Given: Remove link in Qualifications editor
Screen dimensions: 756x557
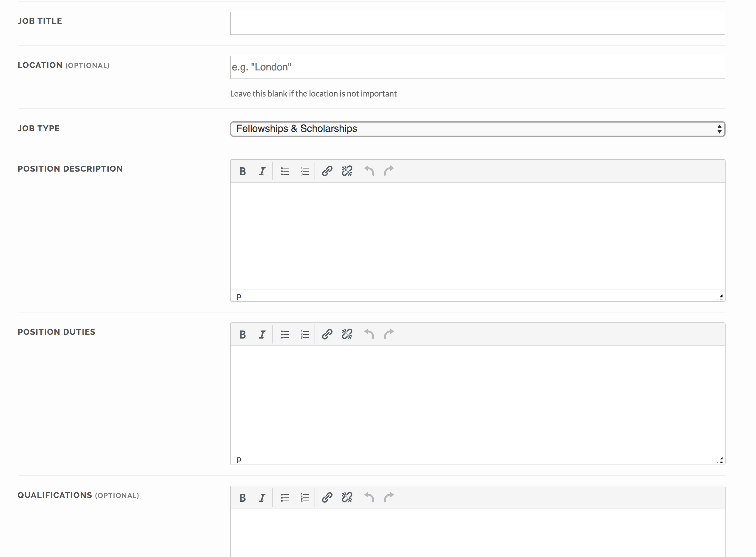Looking at the screenshot, I should click(x=347, y=498).
